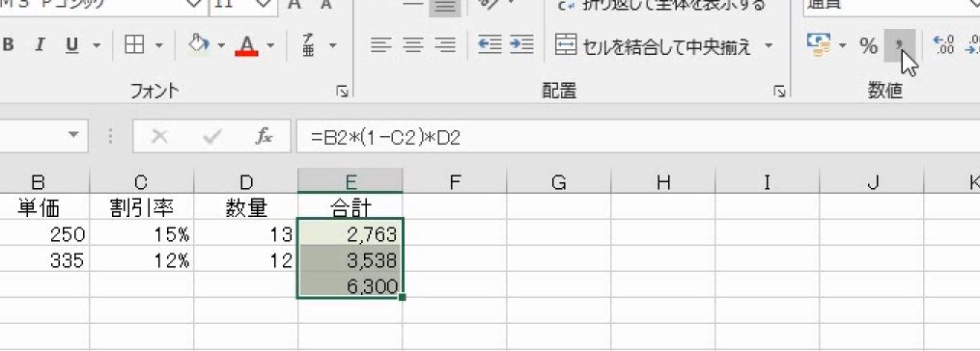Image resolution: width=980 pixels, height=351 pixels.
Task: Align text right in the cell
Action: pos(444,45)
